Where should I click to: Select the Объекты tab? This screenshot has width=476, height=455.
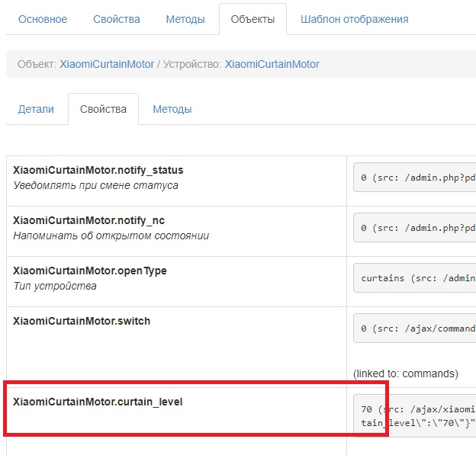click(x=252, y=19)
